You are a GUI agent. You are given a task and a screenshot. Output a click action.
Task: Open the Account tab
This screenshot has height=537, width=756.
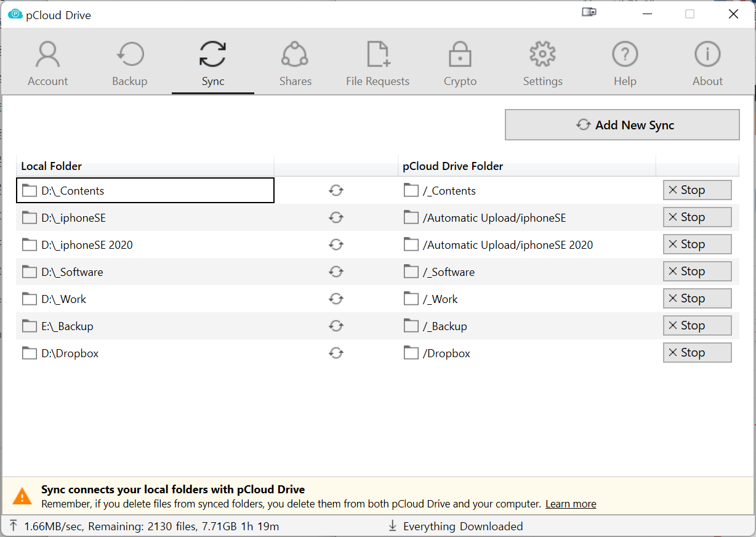click(47, 63)
